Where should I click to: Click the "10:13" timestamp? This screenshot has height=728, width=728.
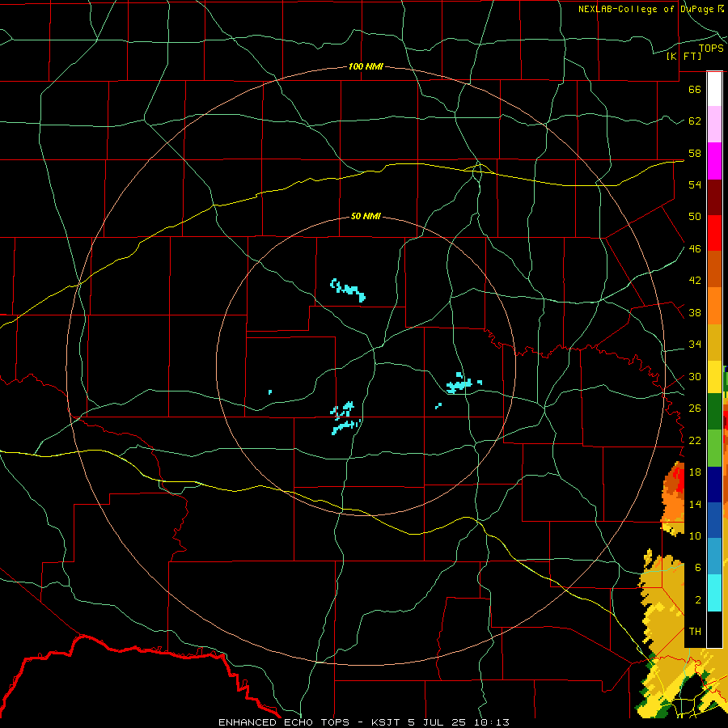click(x=492, y=722)
